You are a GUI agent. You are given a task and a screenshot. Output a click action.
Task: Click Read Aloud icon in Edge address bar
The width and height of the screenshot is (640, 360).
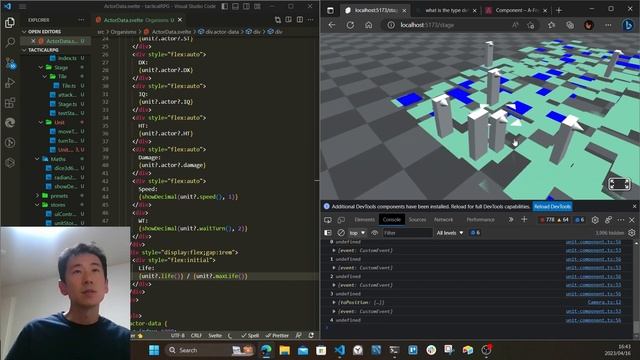(516, 25)
